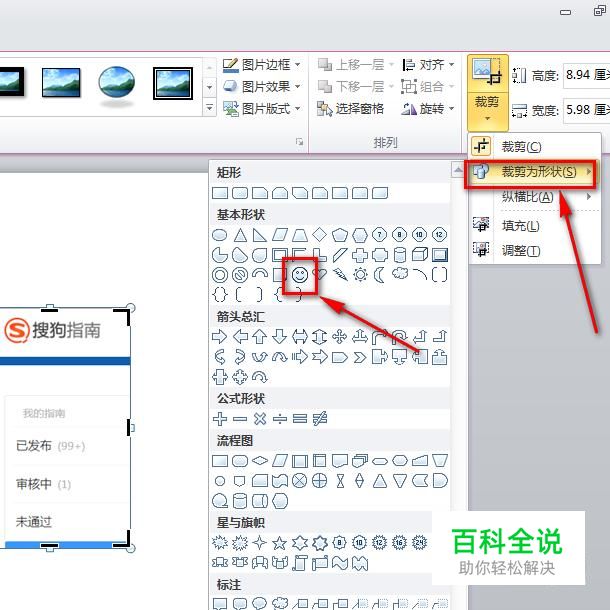Open the Rotate (旋转) dropdown

(x=428, y=109)
